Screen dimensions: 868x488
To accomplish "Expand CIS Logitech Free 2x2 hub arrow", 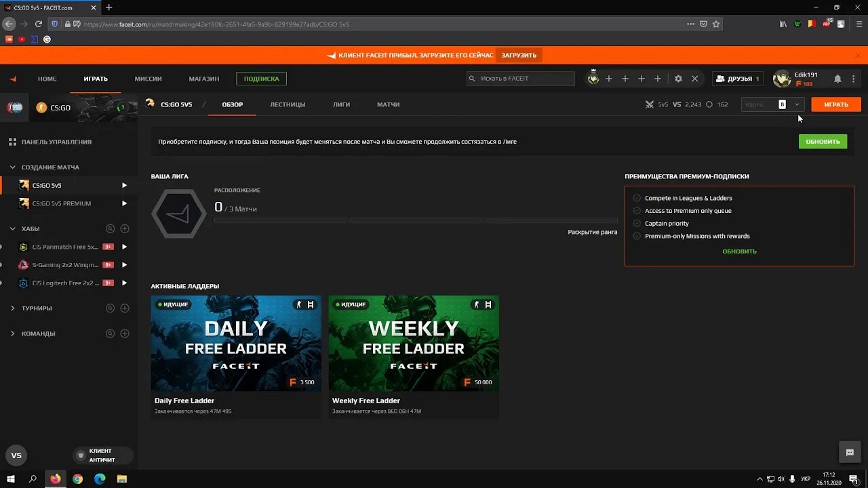I will [124, 283].
